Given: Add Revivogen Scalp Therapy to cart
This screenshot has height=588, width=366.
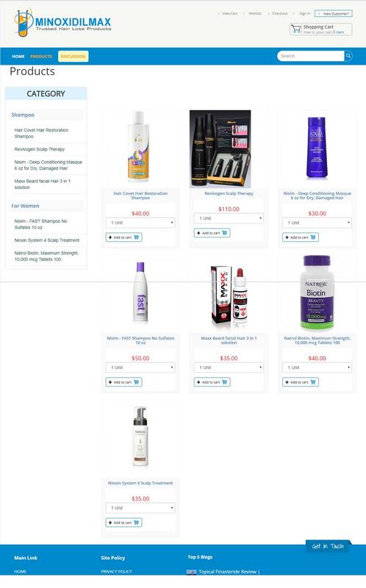Looking at the screenshot, I should coord(212,233).
